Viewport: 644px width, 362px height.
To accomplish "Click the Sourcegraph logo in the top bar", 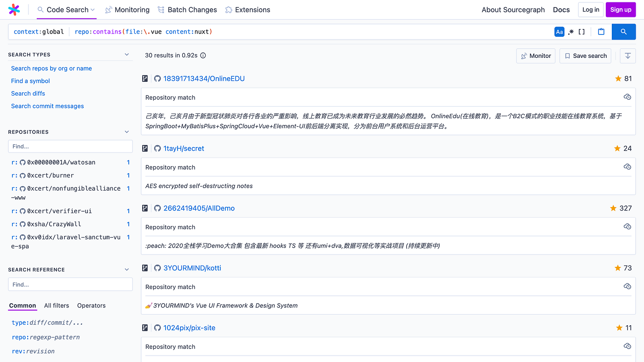I will [14, 9].
